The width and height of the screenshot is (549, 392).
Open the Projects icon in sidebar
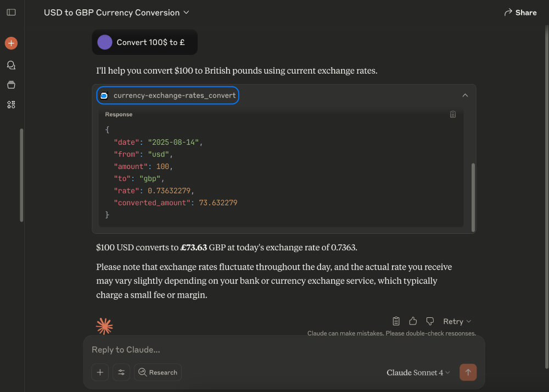point(11,85)
